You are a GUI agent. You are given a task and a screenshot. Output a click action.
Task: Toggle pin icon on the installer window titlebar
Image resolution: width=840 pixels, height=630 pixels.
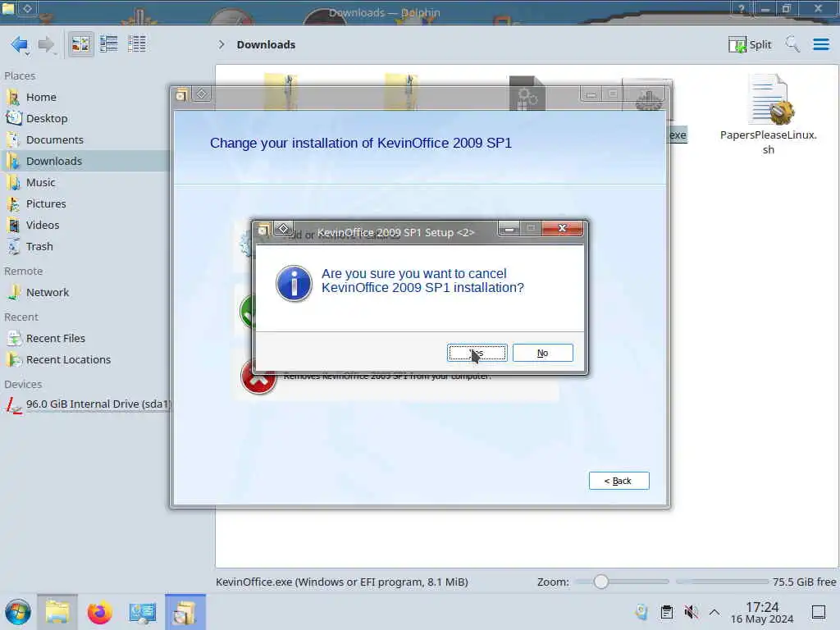[x=202, y=94]
